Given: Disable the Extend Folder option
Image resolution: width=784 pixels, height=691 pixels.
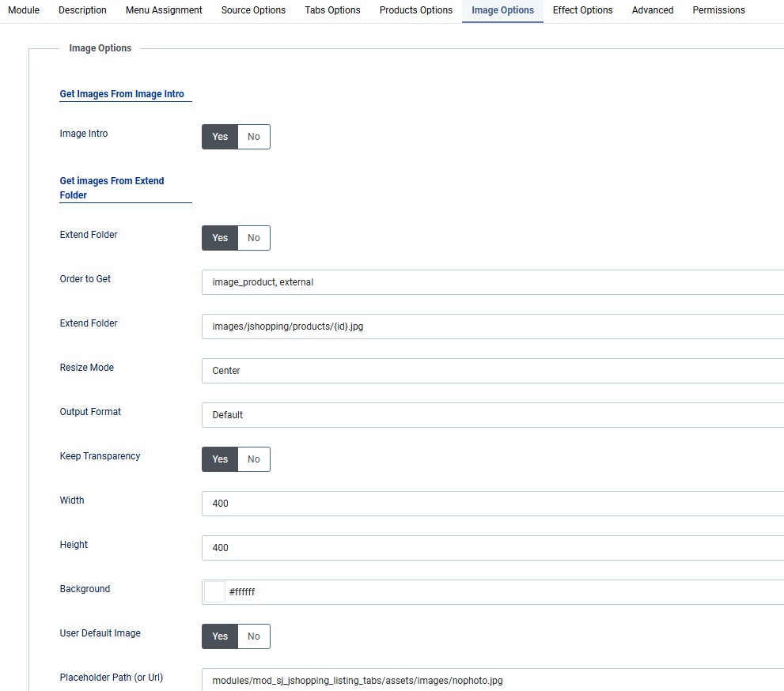Looking at the screenshot, I should [x=253, y=238].
